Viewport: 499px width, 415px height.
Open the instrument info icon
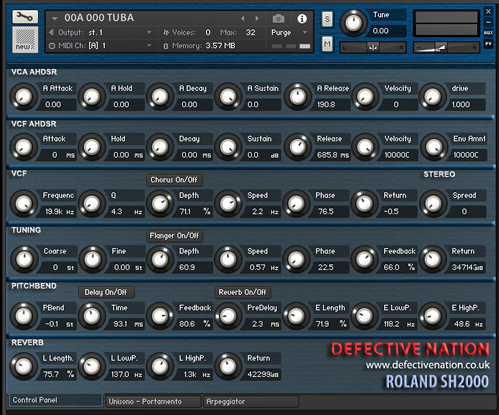click(x=302, y=19)
